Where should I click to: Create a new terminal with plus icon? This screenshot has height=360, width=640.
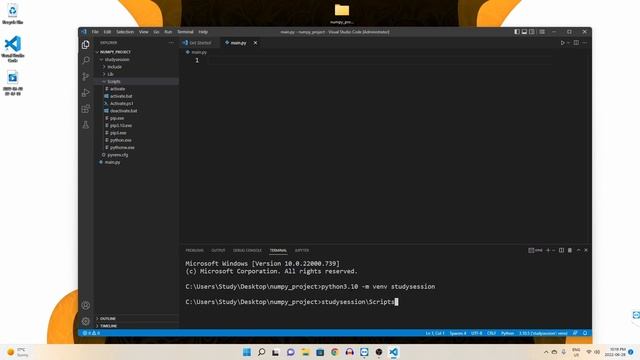[548, 250]
